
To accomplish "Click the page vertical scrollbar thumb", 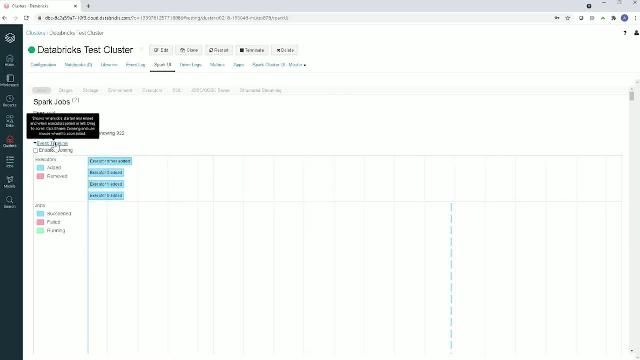I will point(631,96).
